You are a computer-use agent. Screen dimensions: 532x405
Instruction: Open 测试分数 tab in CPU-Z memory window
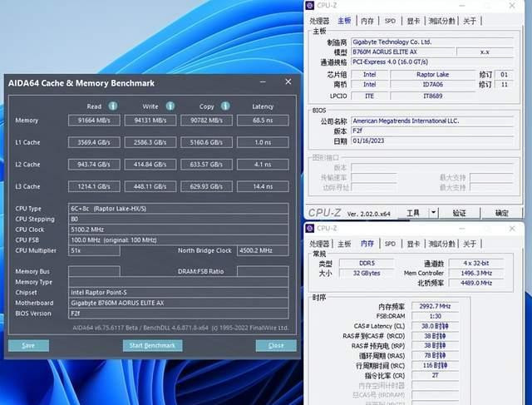441,244
